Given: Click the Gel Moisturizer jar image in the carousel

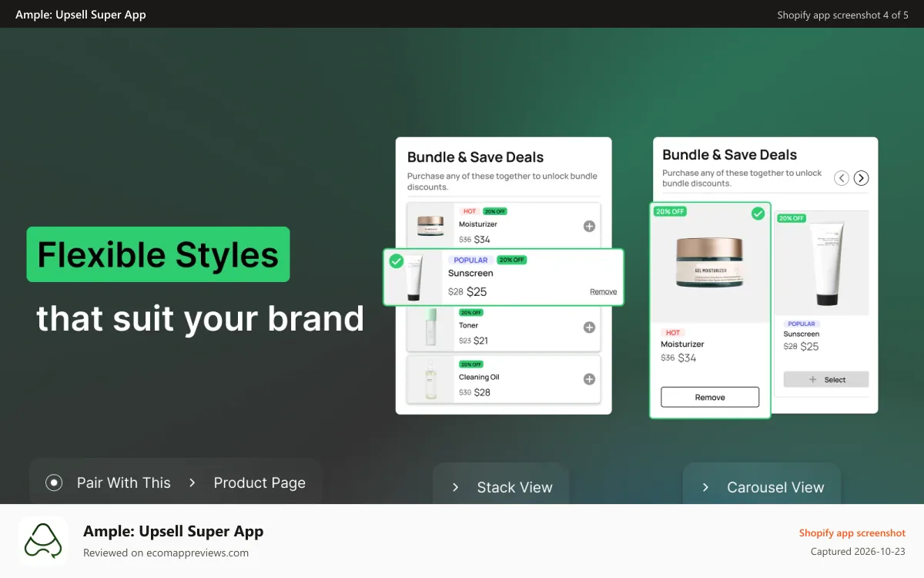Looking at the screenshot, I should [x=710, y=261].
